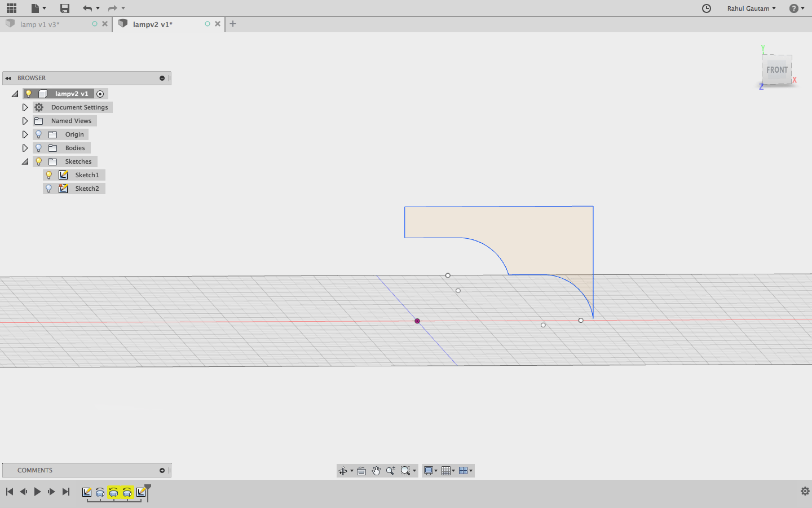Image resolution: width=812 pixels, height=508 pixels.
Task: Select the lampv2 v1 root node label
Action: point(72,94)
